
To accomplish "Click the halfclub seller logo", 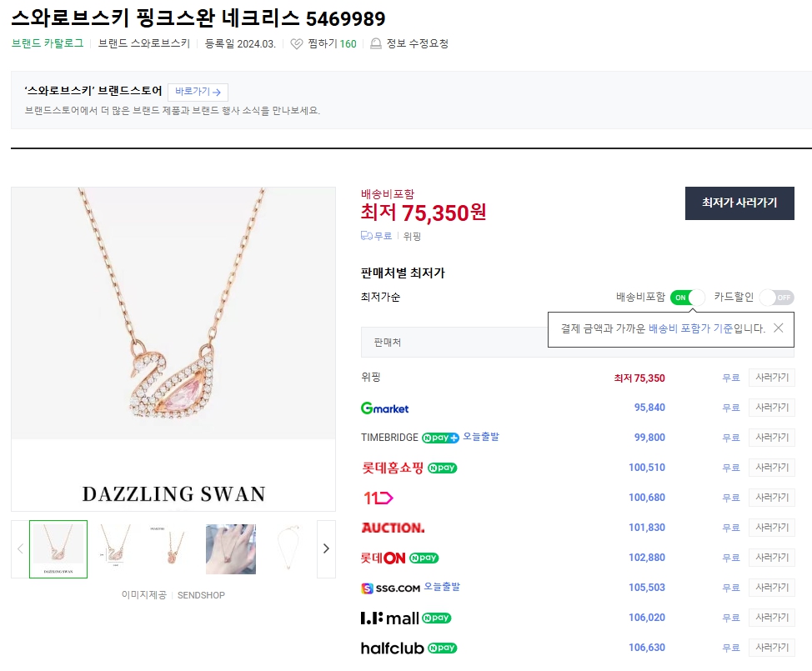I will (392, 648).
